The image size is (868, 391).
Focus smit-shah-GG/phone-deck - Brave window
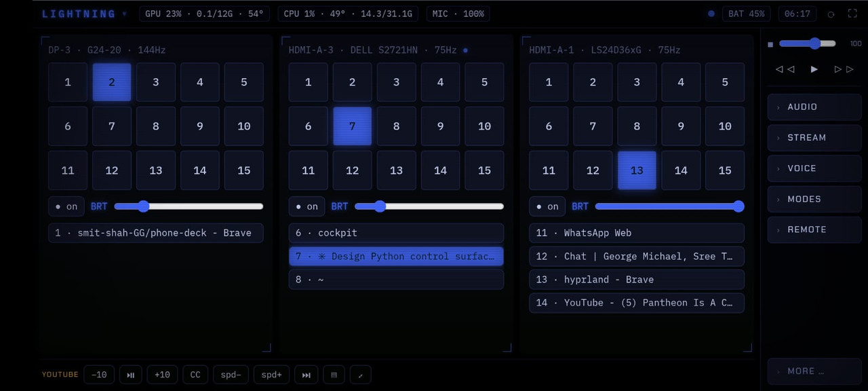[x=156, y=233]
